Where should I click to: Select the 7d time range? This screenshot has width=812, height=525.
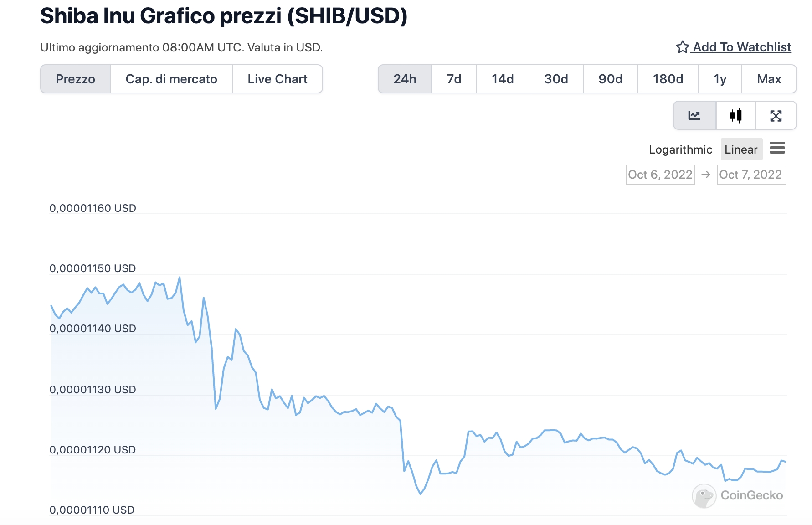tap(454, 79)
